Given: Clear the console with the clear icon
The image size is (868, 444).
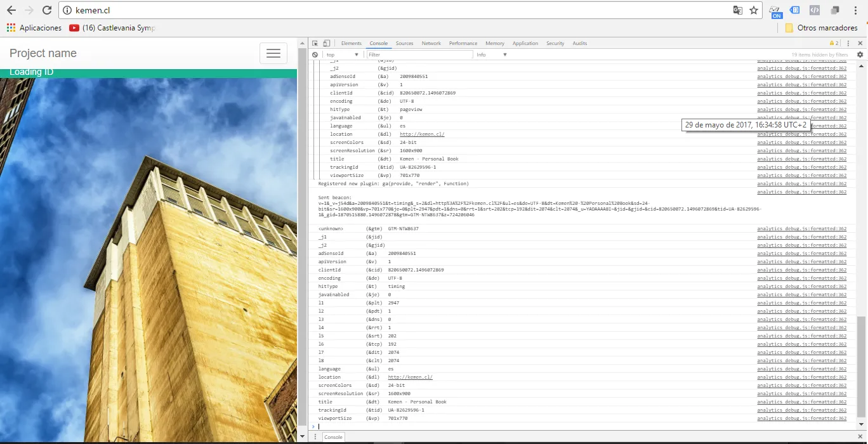Looking at the screenshot, I should [x=315, y=55].
